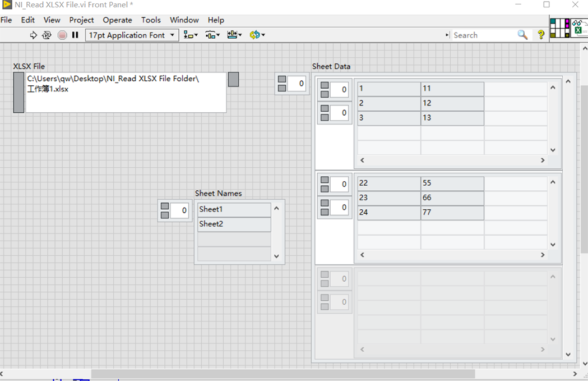Viewport: 588px width, 381px height.
Task: Open the Help menu
Action: click(216, 20)
